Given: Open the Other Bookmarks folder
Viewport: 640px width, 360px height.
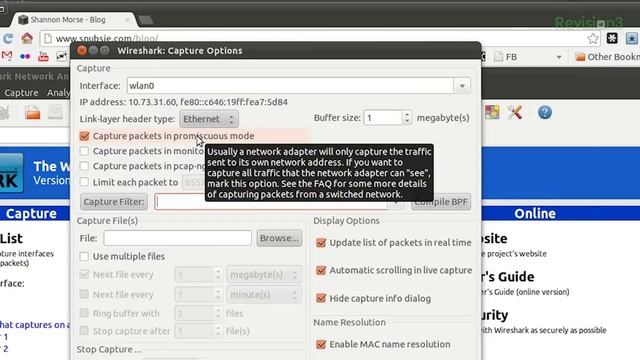Looking at the screenshot, I should (x=607, y=57).
